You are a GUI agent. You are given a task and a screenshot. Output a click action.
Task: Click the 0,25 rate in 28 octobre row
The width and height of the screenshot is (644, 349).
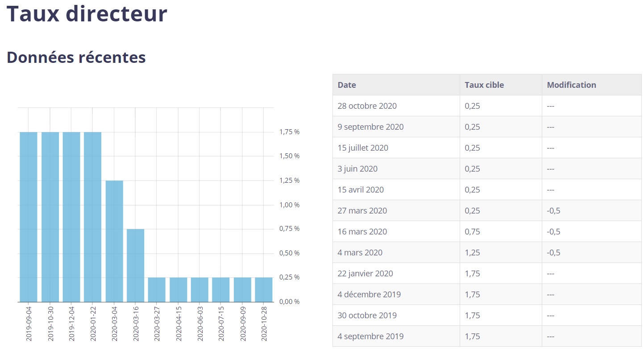473,106
